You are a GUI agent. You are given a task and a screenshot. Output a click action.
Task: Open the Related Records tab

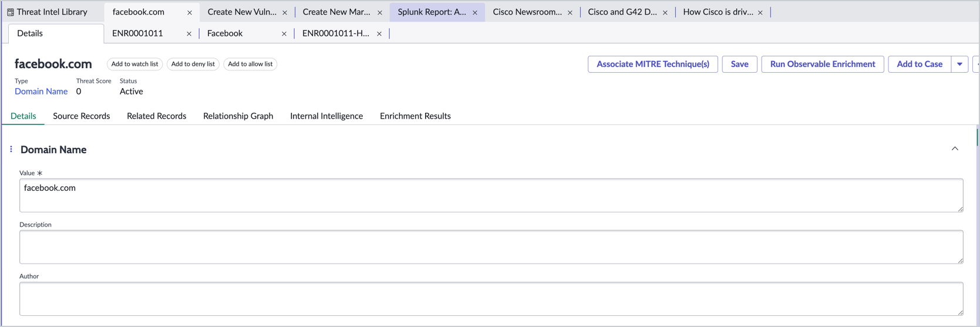pyautogui.click(x=156, y=116)
